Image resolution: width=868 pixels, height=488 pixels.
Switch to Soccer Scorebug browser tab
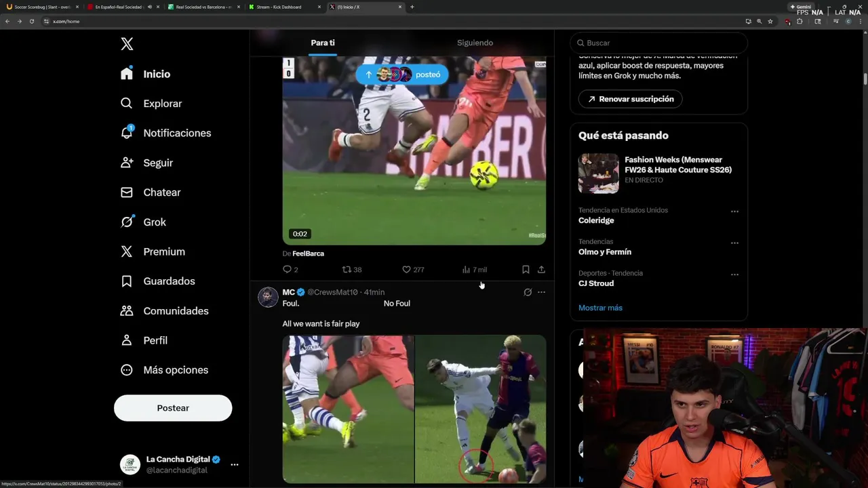42,7
